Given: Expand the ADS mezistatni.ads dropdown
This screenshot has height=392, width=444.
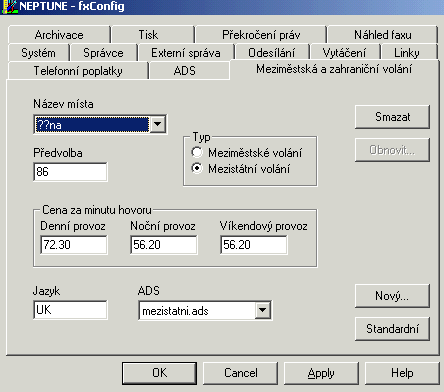Looking at the screenshot, I should click(263, 311).
